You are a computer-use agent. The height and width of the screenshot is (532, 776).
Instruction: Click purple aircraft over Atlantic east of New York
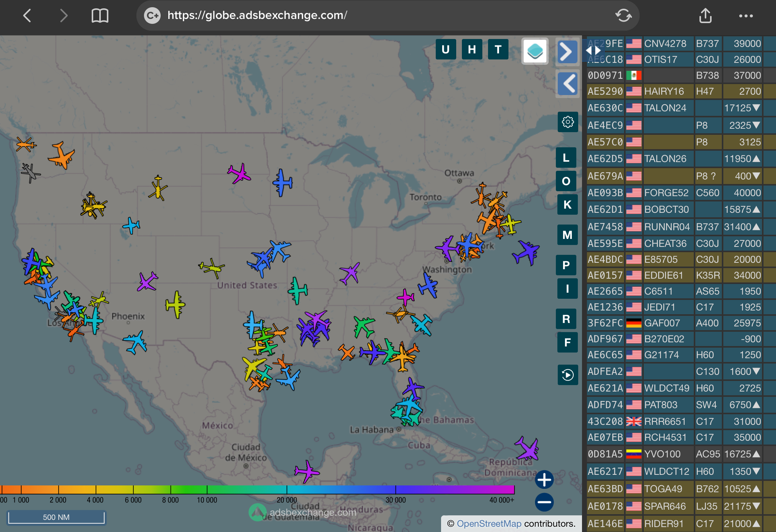[526, 252]
